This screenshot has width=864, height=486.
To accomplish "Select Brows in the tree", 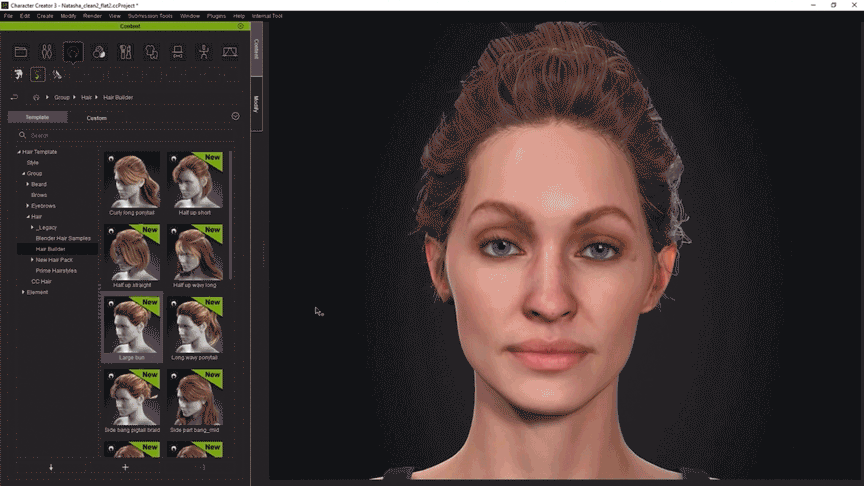I will tap(39, 195).
